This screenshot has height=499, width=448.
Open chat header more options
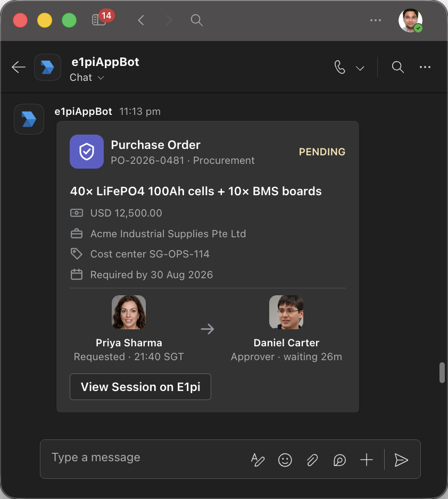tap(425, 67)
